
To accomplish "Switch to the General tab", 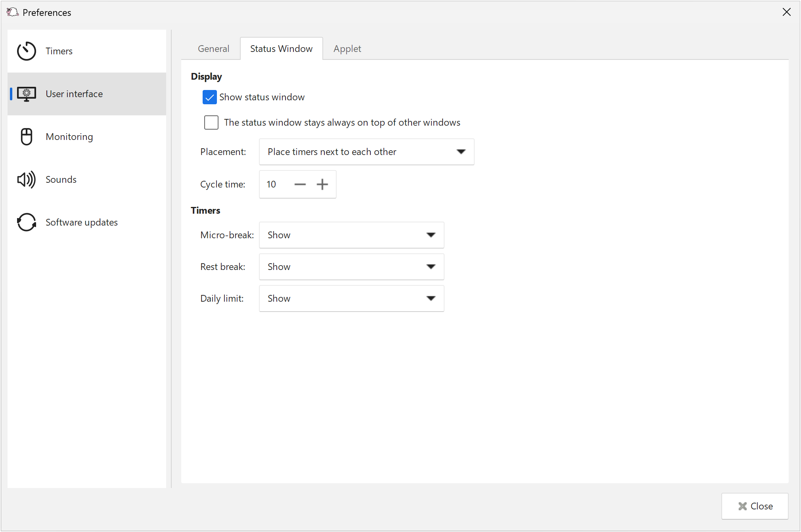I will 213,49.
